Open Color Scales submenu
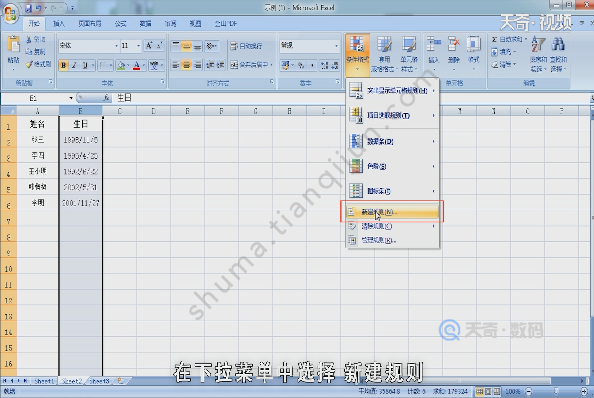Screen dimensions: 594x398 [x=392, y=166]
